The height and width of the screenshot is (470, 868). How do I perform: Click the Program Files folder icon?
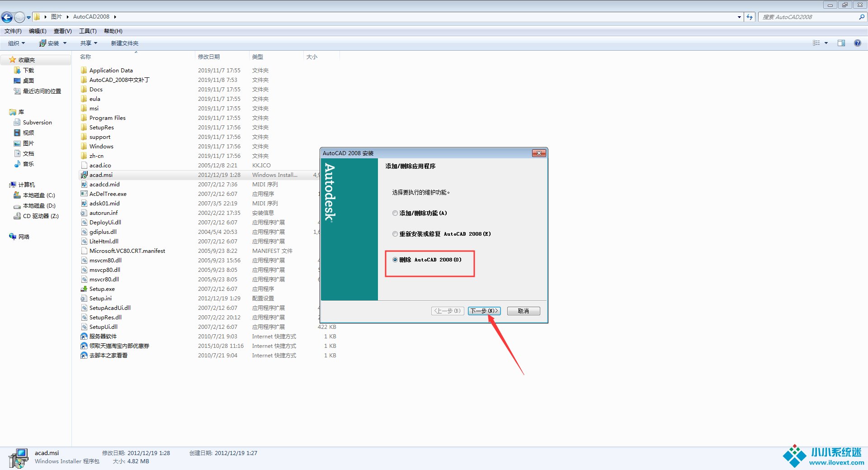click(84, 118)
